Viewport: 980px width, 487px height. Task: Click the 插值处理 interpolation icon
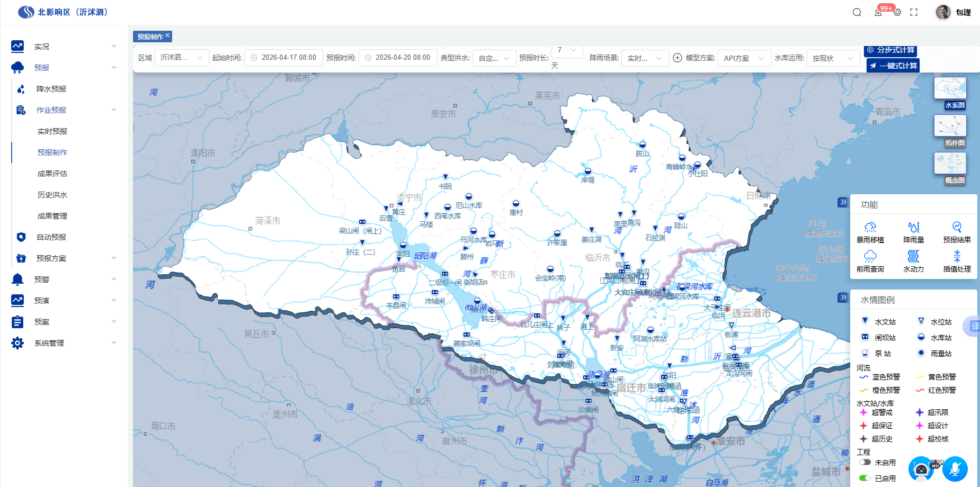pos(957,257)
